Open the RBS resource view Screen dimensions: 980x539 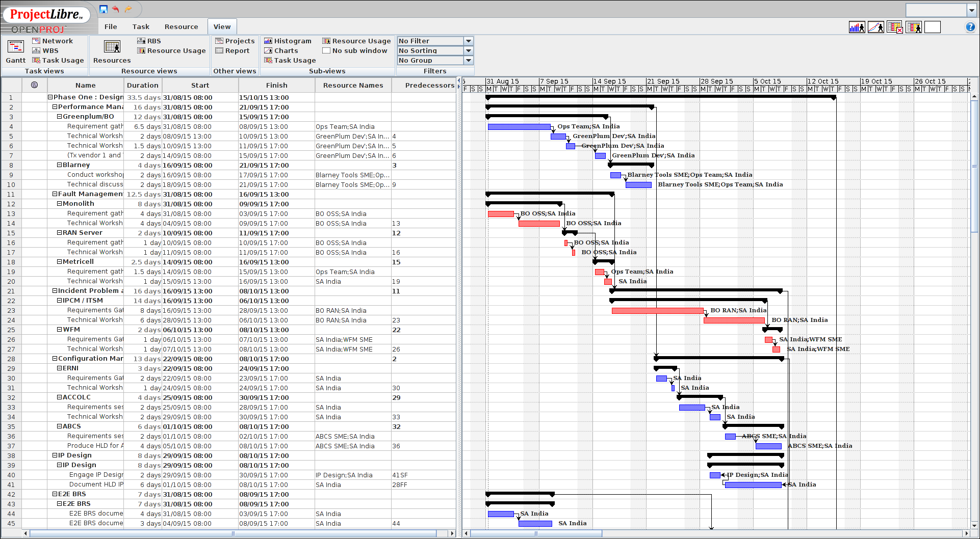pyautogui.click(x=149, y=41)
